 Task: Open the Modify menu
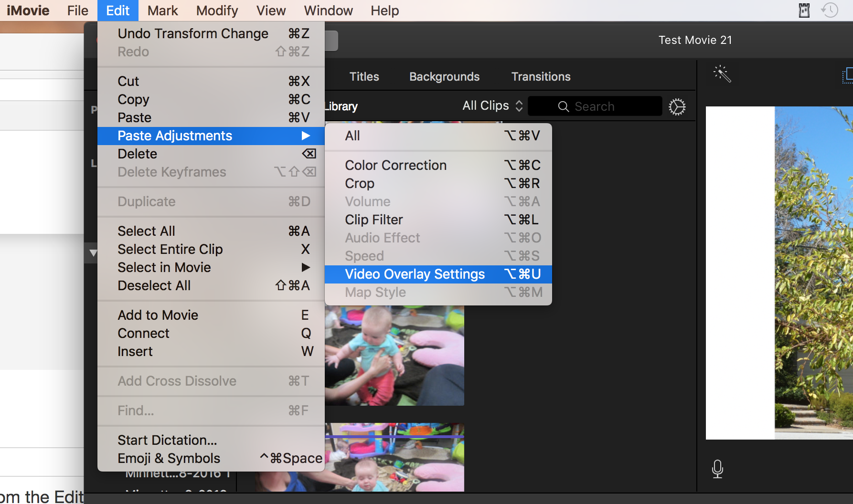coord(217,10)
